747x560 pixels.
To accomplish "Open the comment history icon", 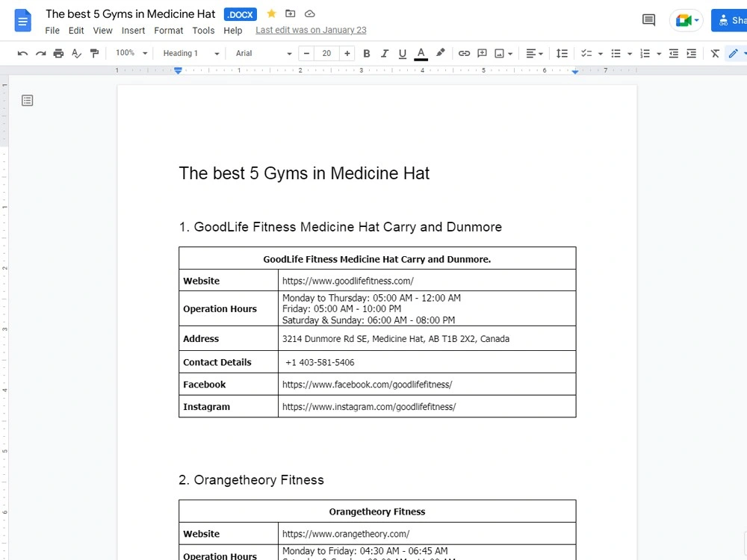I will pyautogui.click(x=649, y=20).
